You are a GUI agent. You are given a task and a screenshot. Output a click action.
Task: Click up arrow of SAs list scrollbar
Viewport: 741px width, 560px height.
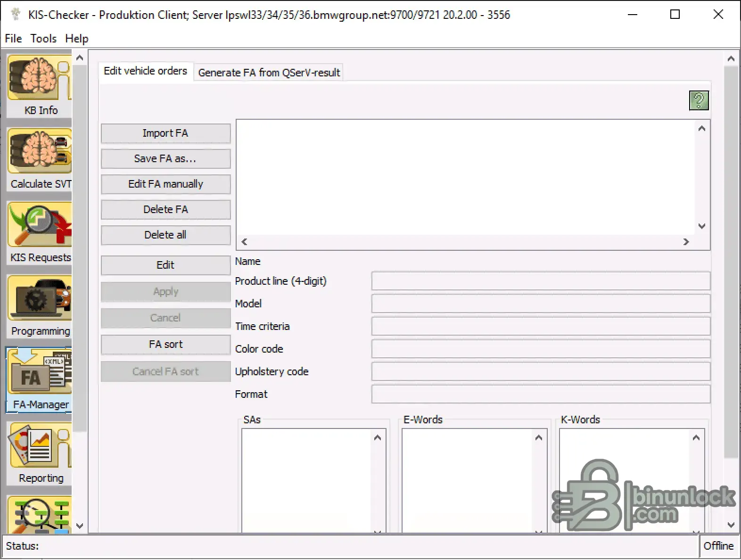tap(378, 438)
